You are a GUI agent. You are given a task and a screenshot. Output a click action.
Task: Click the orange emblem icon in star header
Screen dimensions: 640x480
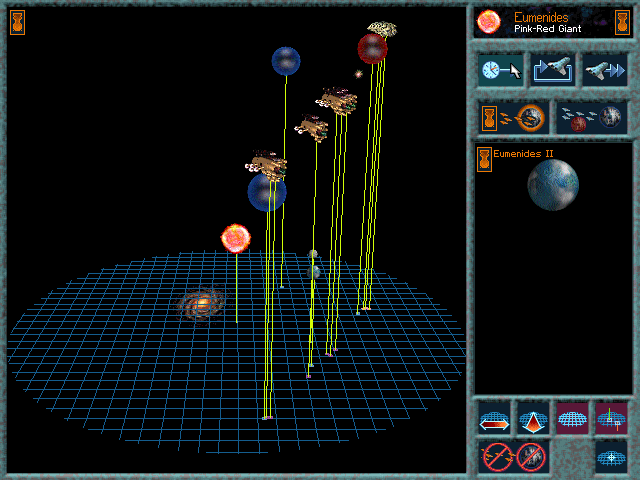pos(622,22)
